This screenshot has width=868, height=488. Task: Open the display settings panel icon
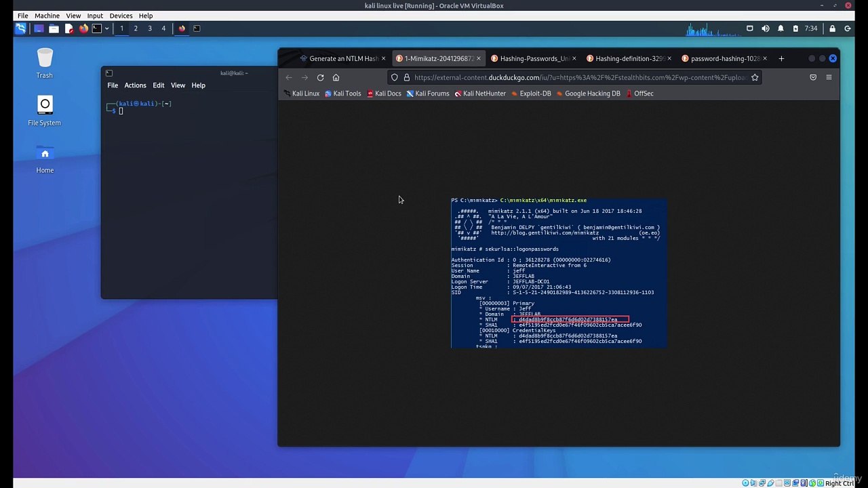pos(750,28)
